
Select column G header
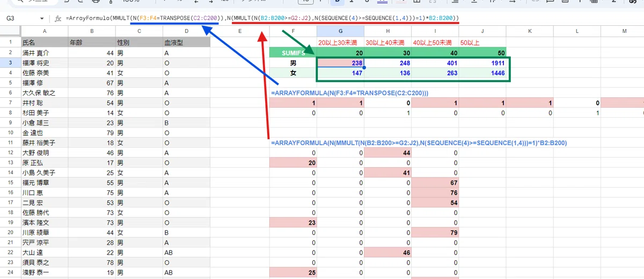[x=340, y=31]
